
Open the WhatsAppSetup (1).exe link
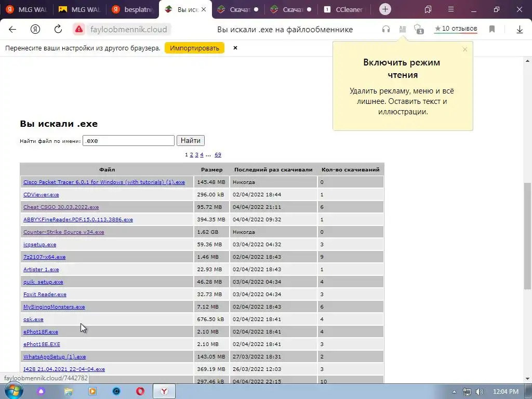(55, 357)
